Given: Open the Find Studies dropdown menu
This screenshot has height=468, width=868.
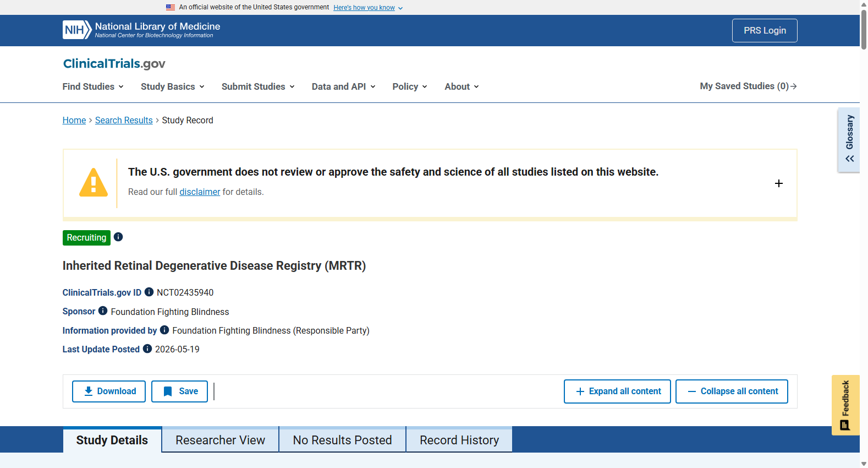Looking at the screenshot, I should click(x=93, y=86).
